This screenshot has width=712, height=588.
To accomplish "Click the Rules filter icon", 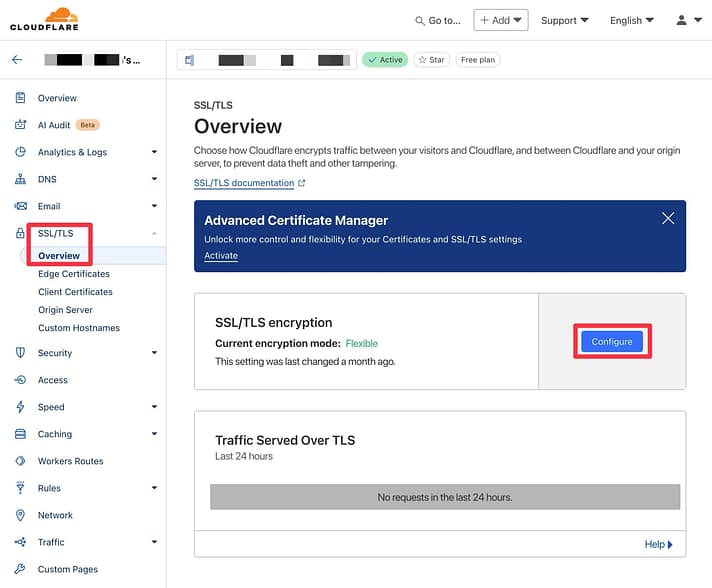I will (20, 488).
